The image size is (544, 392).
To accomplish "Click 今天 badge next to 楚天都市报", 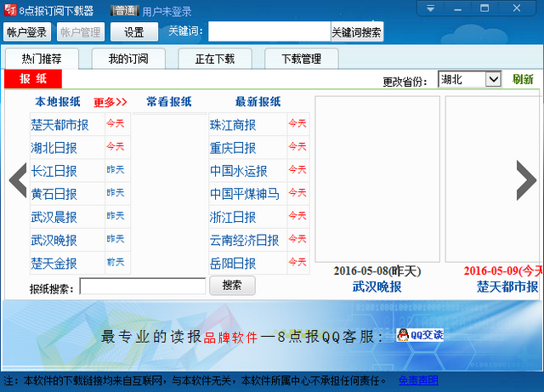I will tap(115, 124).
